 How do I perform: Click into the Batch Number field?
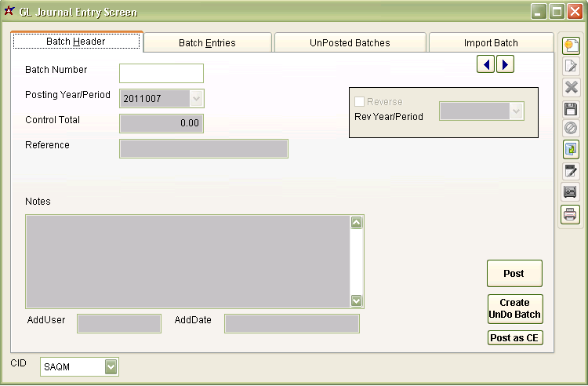click(161, 74)
